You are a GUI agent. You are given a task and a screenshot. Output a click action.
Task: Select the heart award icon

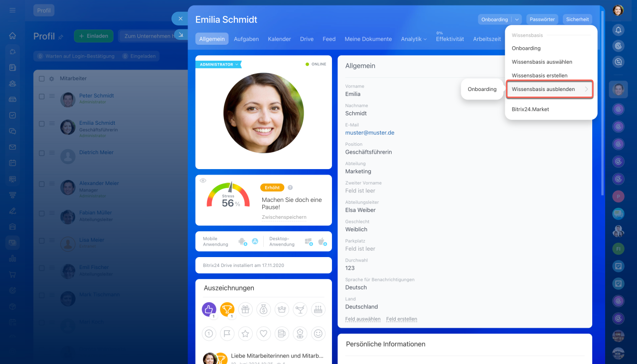pyautogui.click(x=264, y=334)
